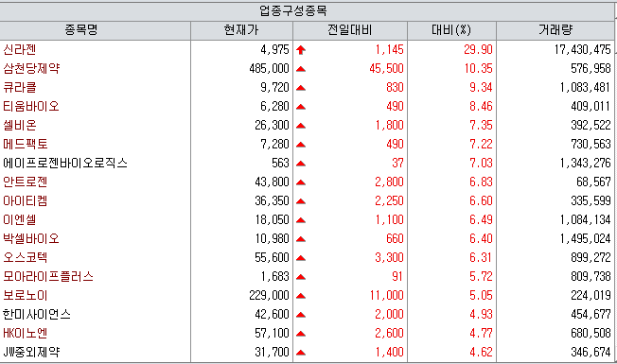Click 박셀바이오 volume 1,495,024
Screen dimensions: 617x364
pos(586,238)
